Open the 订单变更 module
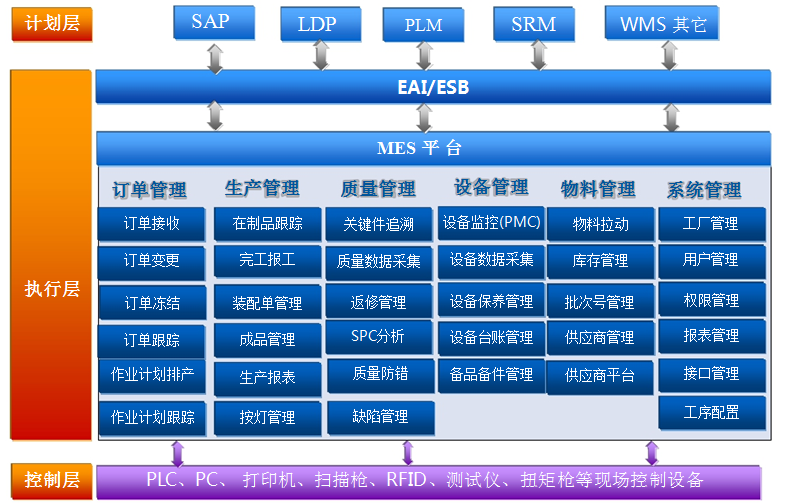The height and width of the screenshot is (503, 785). pos(151,263)
